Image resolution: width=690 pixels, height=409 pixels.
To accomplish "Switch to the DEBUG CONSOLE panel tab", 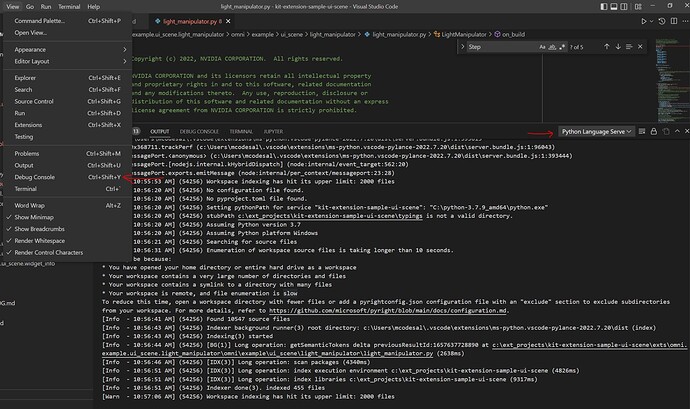I will click(x=199, y=132).
